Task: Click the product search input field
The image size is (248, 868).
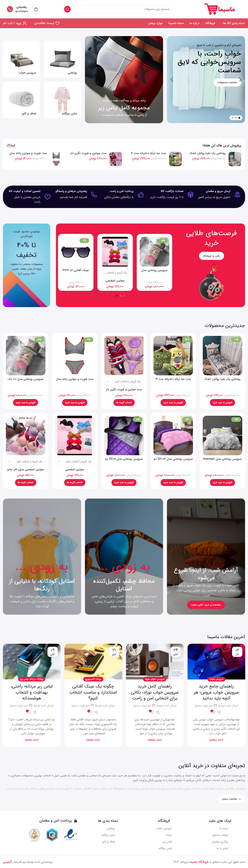Action: pyautogui.click(x=122, y=9)
